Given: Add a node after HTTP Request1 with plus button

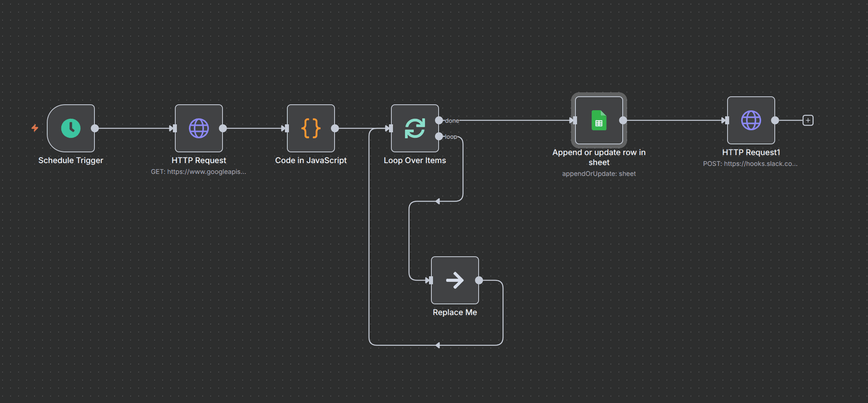Looking at the screenshot, I should click(808, 120).
